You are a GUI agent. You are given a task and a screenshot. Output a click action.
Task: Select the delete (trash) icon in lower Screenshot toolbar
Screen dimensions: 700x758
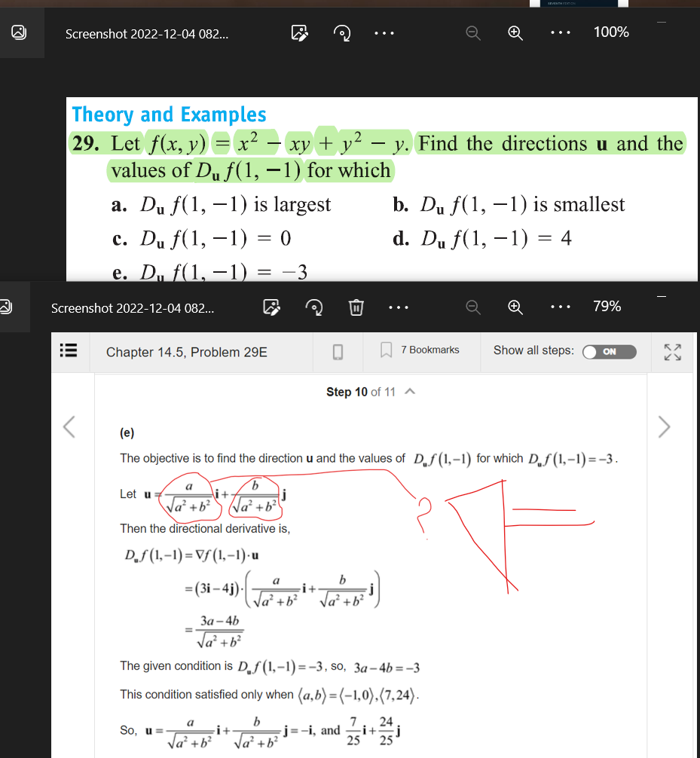pos(356,307)
